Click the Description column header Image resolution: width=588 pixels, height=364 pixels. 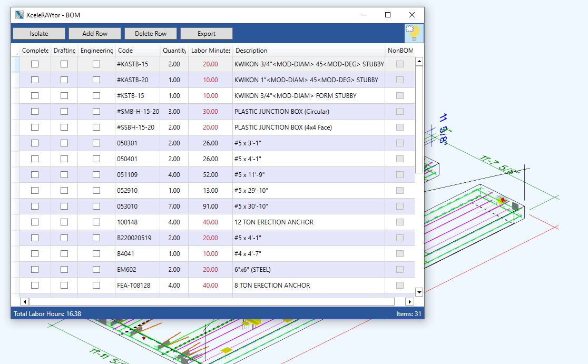(251, 51)
